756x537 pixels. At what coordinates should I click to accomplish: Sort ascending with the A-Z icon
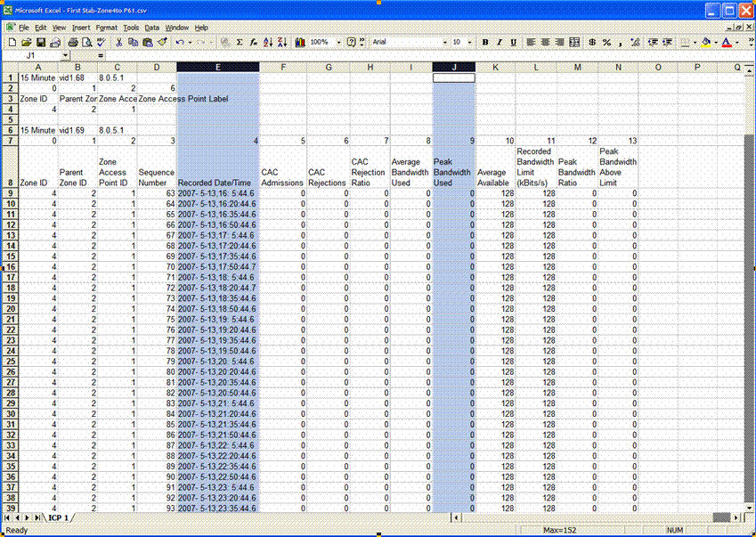click(x=268, y=43)
